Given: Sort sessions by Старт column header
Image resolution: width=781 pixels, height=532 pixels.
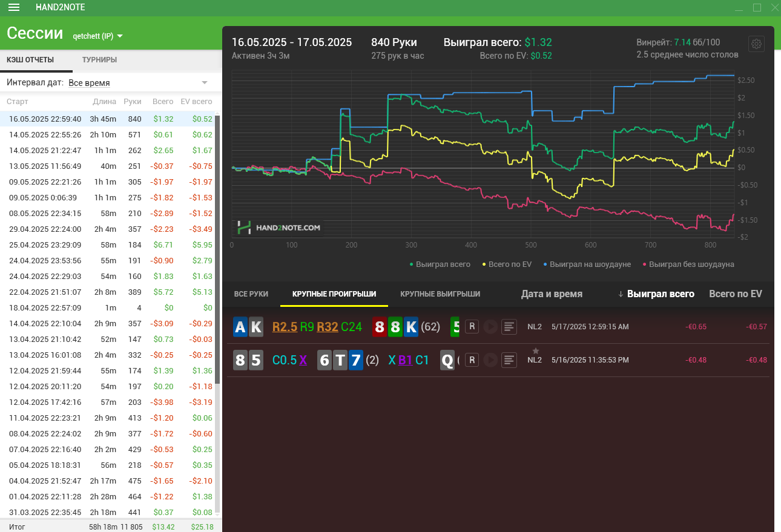Looking at the screenshot, I should click(x=18, y=102).
